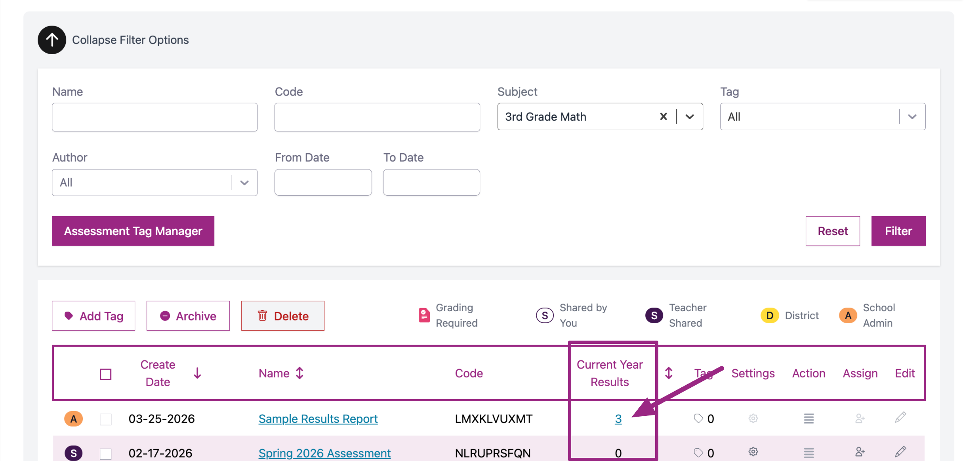Click assign user icon for Spring 2026 Assessment
Viewport: 980px width, 461px height.
(x=860, y=452)
